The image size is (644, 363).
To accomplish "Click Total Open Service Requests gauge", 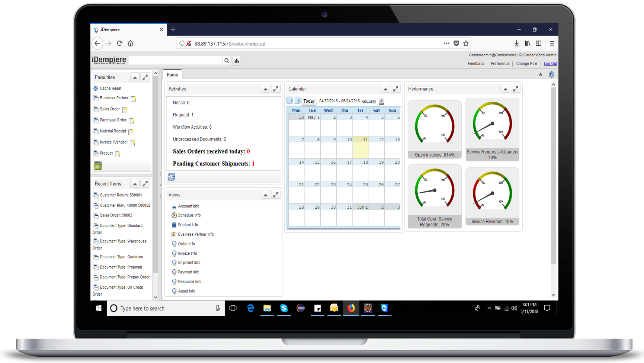I will click(x=435, y=196).
